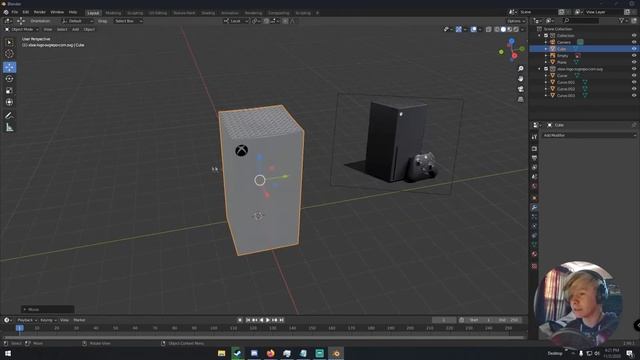Image resolution: width=640 pixels, height=360 pixels.
Task: Toggle camera view icon in viewport
Action: (x=520, y=89)
